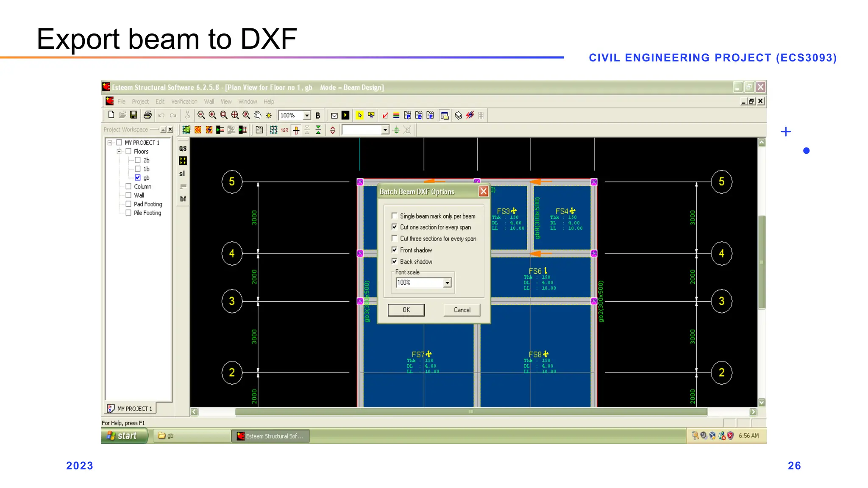The image size is (868, 488).
Task: Open the colored horizontal lines icon
Action: (396, 115)
